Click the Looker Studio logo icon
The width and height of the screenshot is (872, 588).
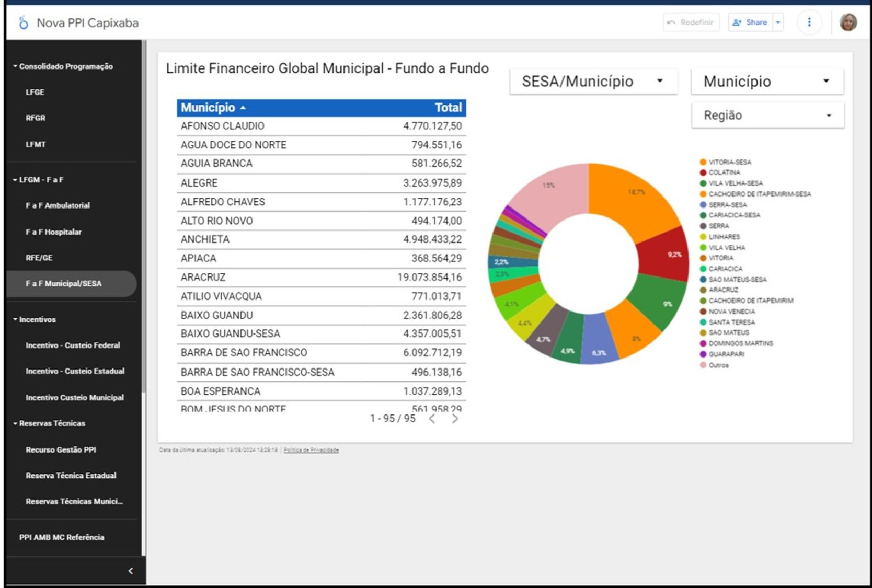tap(23, 23)
